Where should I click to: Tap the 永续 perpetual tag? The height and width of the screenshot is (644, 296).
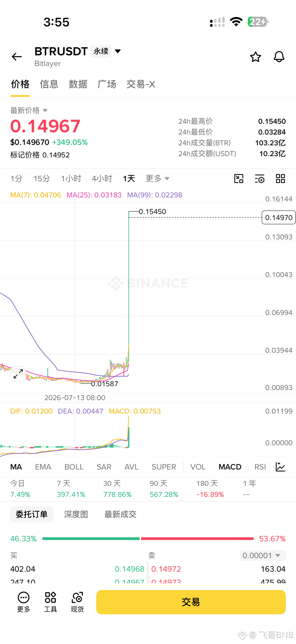(x=101, y=51)
